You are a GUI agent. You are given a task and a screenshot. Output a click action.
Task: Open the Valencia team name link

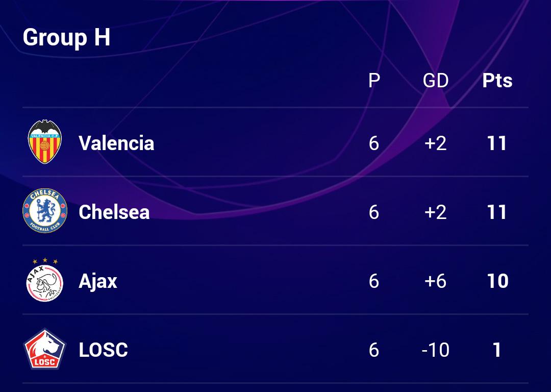click(x=116, y=143)
